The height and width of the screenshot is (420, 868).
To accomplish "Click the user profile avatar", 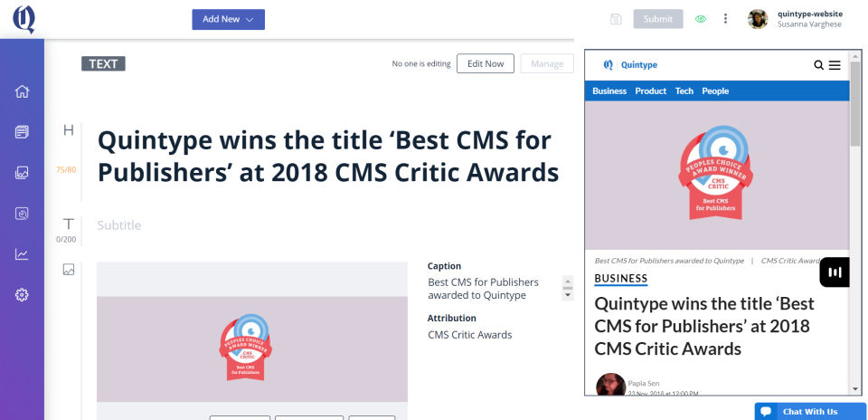I will coord(758,19).
